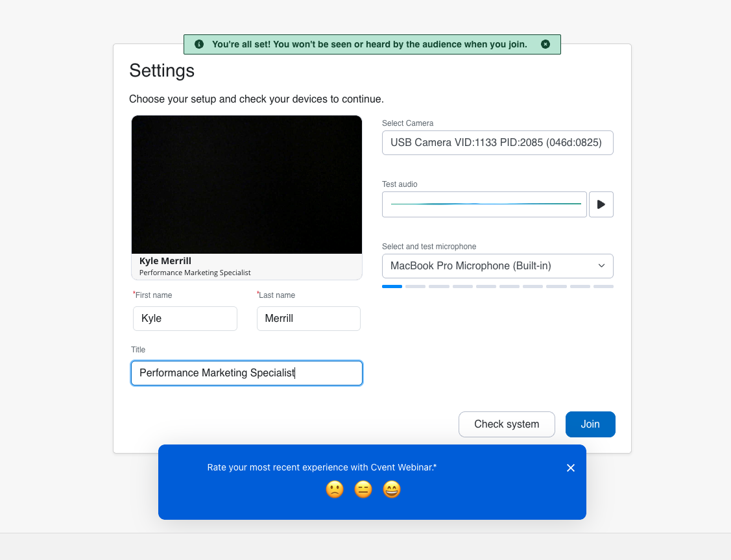Click the microphone level indicator bar
The width and height of the screenshot is (731, 560).
[x=497, y=286]
